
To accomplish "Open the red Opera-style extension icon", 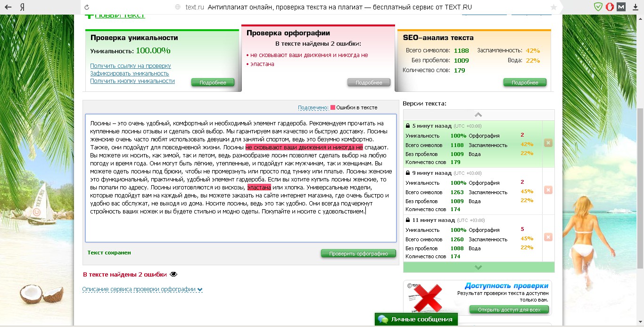I will [x=610, y=7].
